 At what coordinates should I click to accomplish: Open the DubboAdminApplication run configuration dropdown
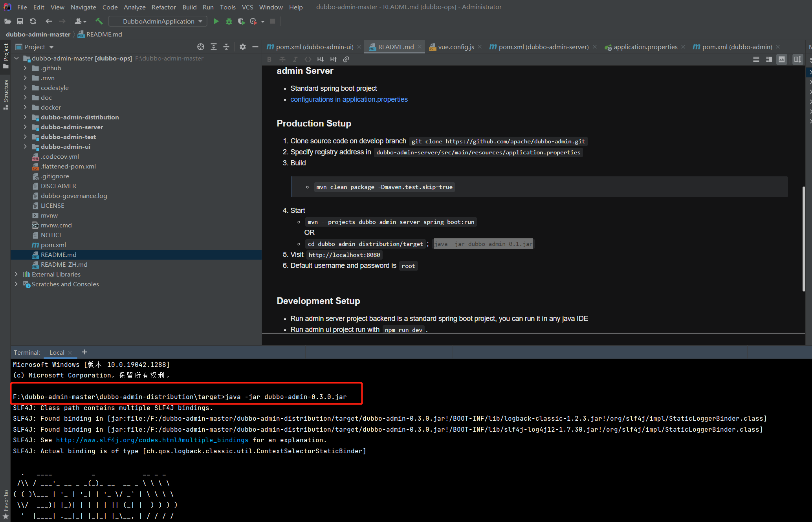pyautogui.click(x=158, y=21)
